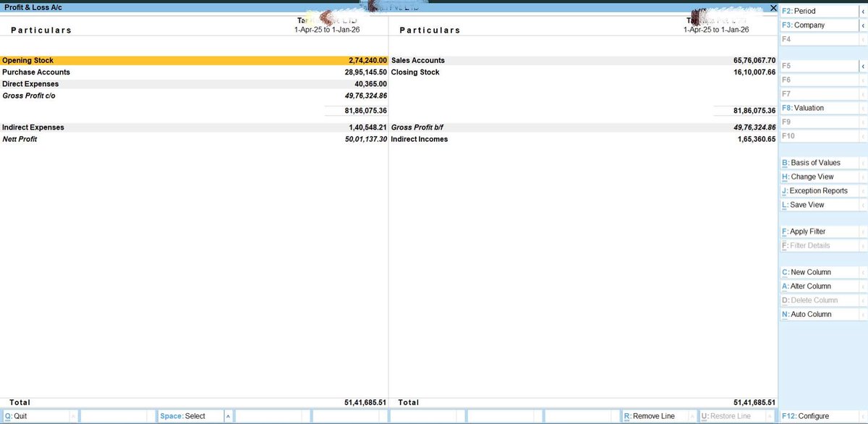Click Purchase amount 28,95,145.50

tap(365, 72)
